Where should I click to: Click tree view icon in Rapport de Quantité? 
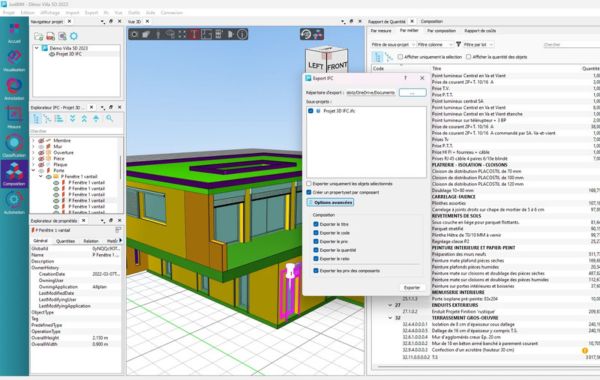pyautogui.click(x=377, y=57)
